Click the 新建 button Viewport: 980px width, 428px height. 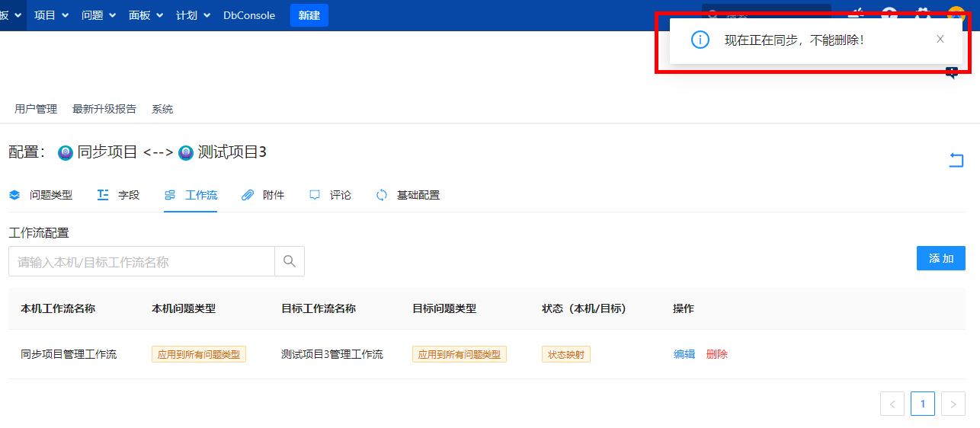click(x=309, y=15)
